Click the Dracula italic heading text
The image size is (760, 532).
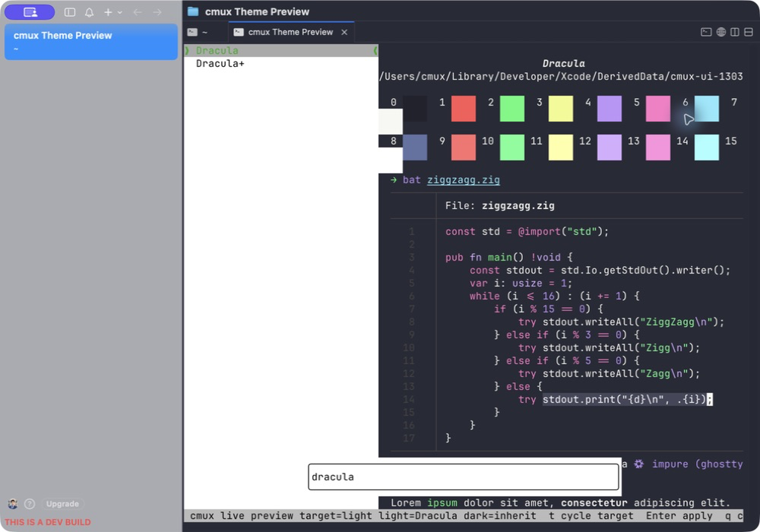pos(563,64)
